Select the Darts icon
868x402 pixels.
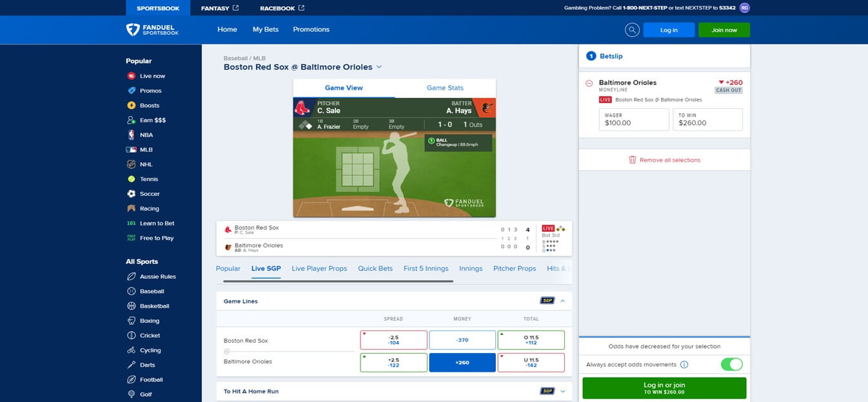tap(132, 365)
